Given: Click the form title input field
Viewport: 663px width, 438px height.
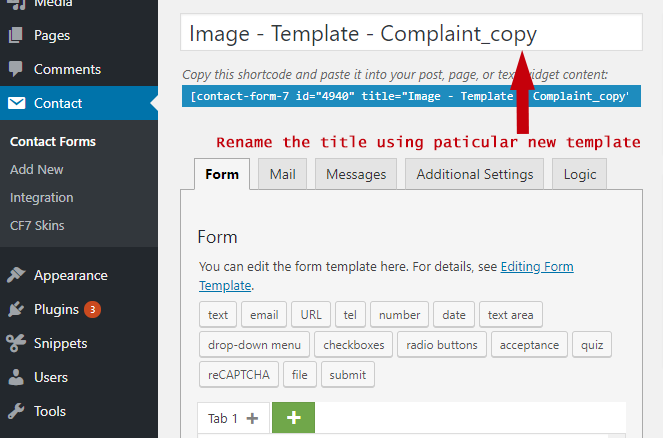Looking at the screenshot, I should click(x=410, y=34).
